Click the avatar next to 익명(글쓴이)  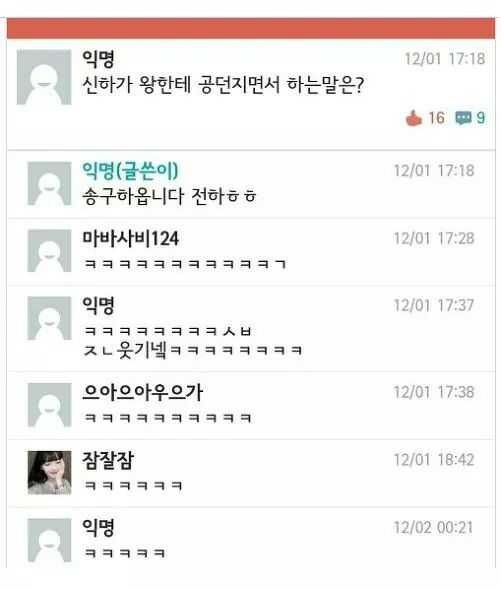point(49,184)
